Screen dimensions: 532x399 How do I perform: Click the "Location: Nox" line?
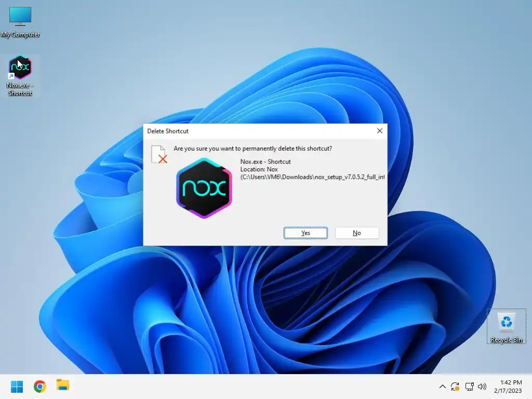click(x=259, y=169)
